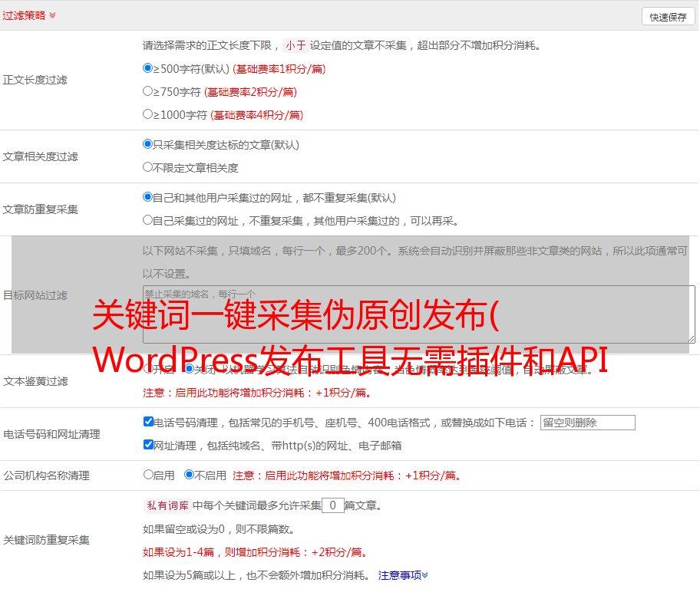The height and width of the screenshot is (589, 700).
Task: Click the red 基础费率2积分/篇 note
Action: point(251,92)
